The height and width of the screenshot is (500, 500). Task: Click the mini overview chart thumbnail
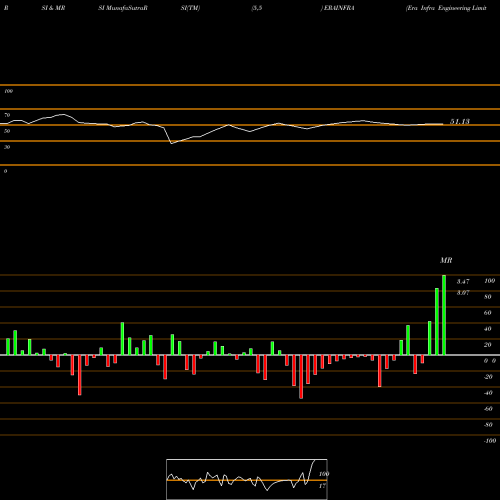point(247,479)
